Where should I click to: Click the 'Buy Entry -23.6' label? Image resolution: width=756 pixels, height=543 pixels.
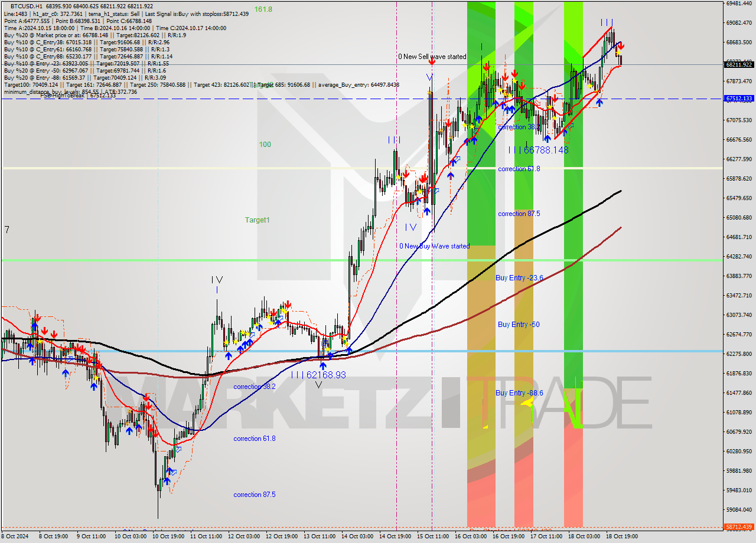[x=519, y=277]
